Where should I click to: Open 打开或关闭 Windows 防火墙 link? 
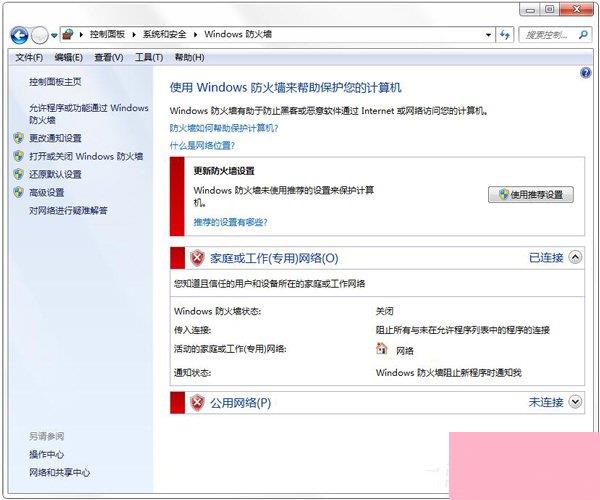(86, 156)
